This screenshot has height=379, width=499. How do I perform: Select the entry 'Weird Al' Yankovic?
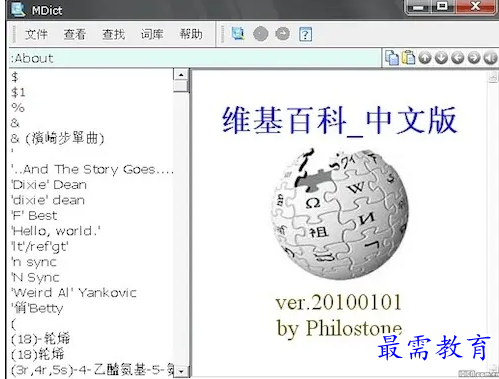pos(74,293)
